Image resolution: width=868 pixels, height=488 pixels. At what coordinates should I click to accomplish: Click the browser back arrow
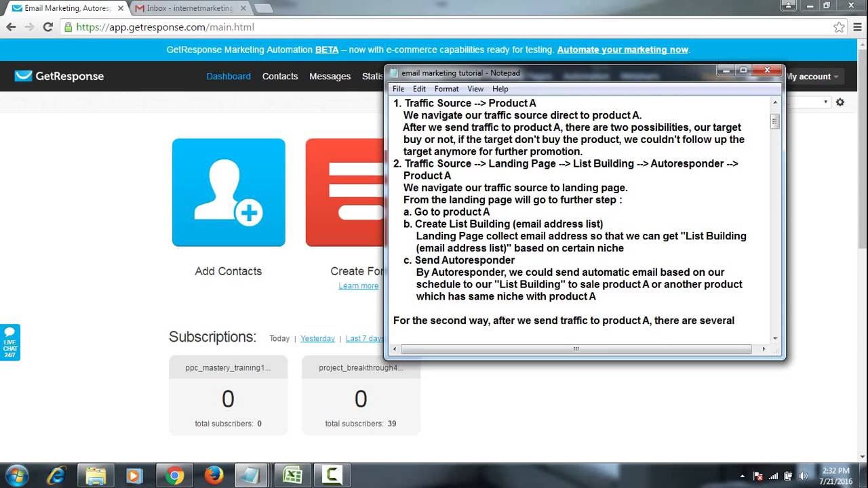(x=11, y=27)
